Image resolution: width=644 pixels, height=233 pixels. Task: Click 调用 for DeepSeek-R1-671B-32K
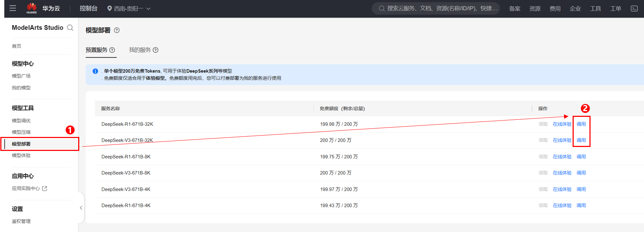(x=581, y=124)
